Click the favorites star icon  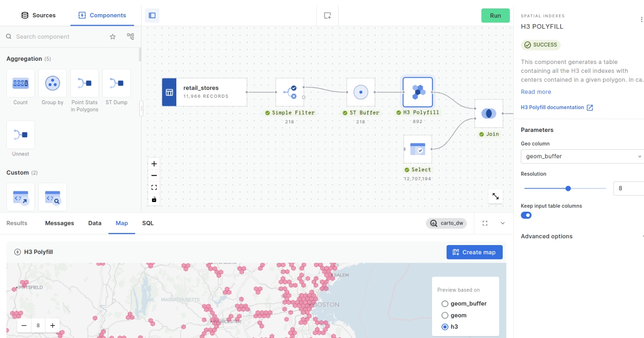[x=113, y=37]
